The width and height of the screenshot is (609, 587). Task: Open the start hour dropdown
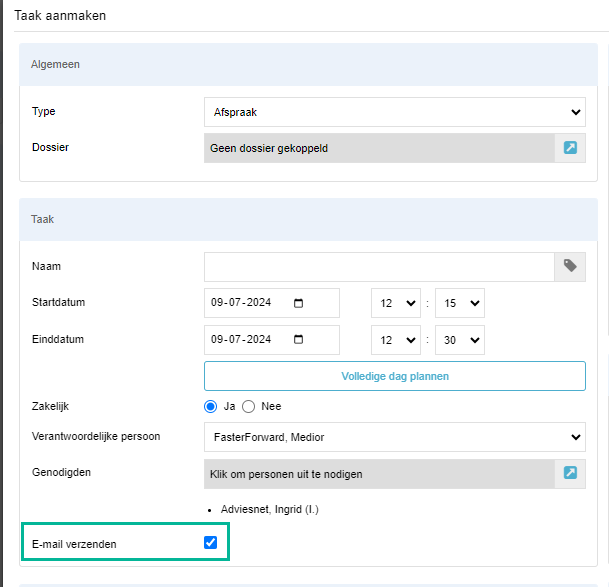coord(396,303)
